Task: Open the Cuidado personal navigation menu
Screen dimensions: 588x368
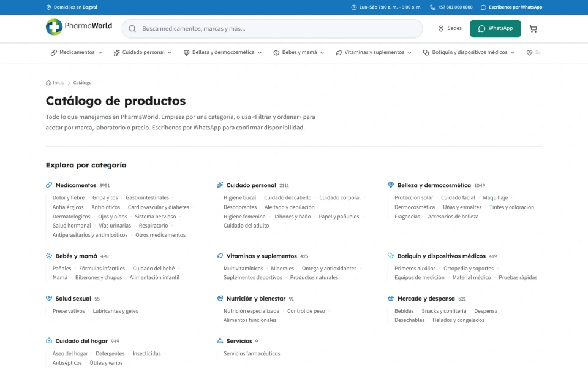Action: (x=143, y=53)
